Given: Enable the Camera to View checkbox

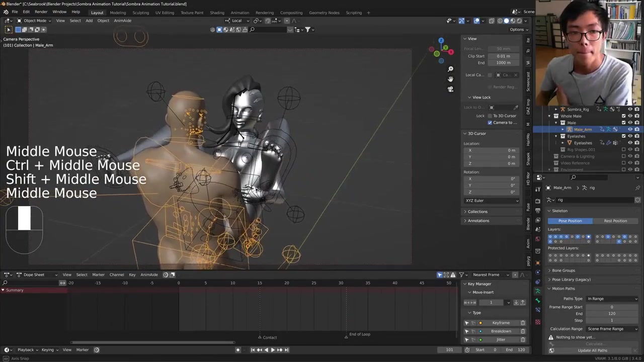Looking at the screenshot, I should [490, 123].
